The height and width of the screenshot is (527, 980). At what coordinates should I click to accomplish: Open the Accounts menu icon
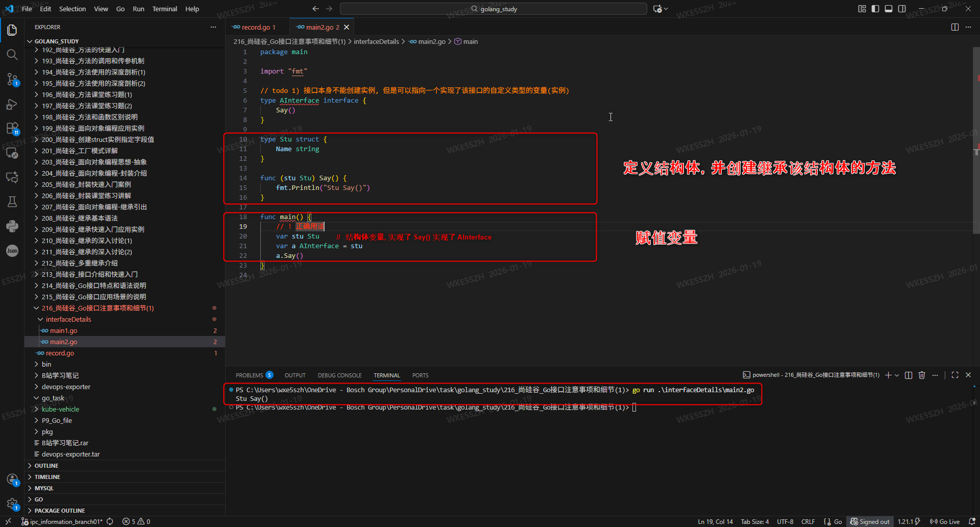[12, 480]
